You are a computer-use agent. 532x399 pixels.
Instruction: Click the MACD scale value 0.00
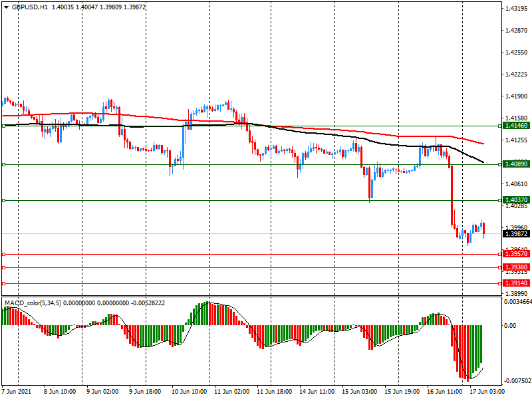click(x=510, y=326)
